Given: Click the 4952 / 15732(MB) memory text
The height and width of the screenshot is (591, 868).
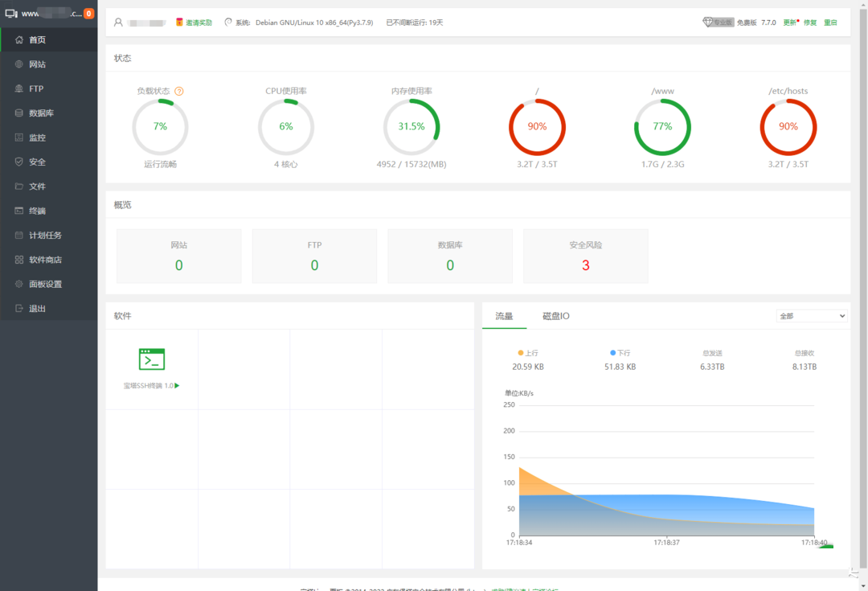Looking at the screenshot, I should (411, 165).
